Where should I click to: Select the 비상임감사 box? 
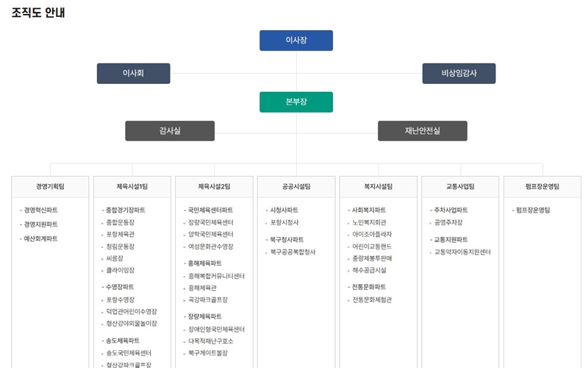click(x=459, y=73)
